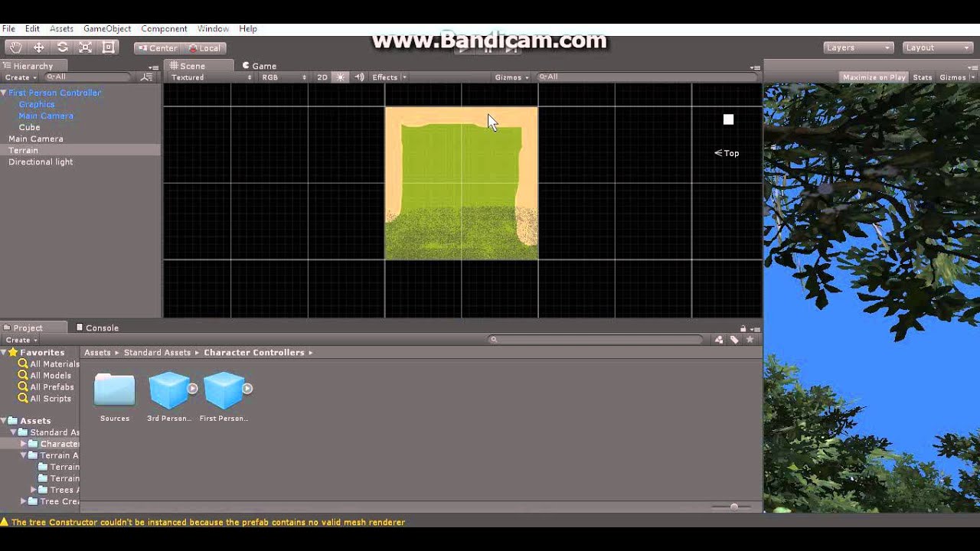Select the Hand tool in toolbar
The height and width of the screenshot is (551, 980).
coord(15,47)
